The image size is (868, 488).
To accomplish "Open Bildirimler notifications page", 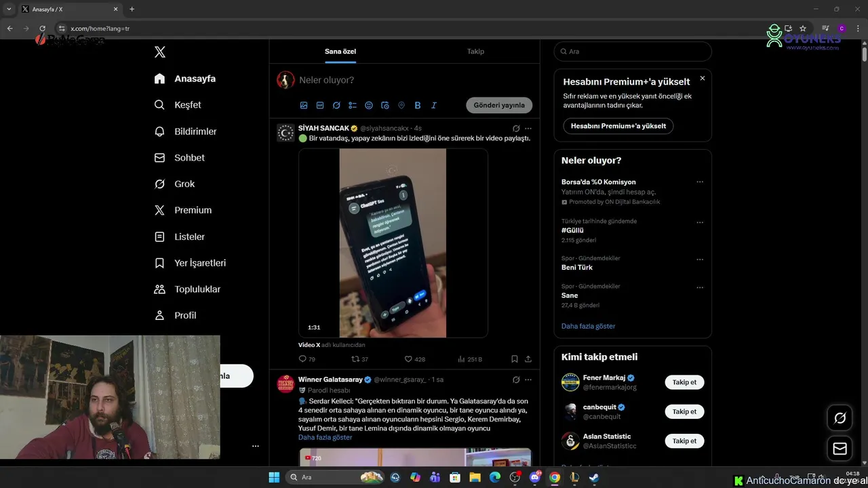I will point(185,131).
